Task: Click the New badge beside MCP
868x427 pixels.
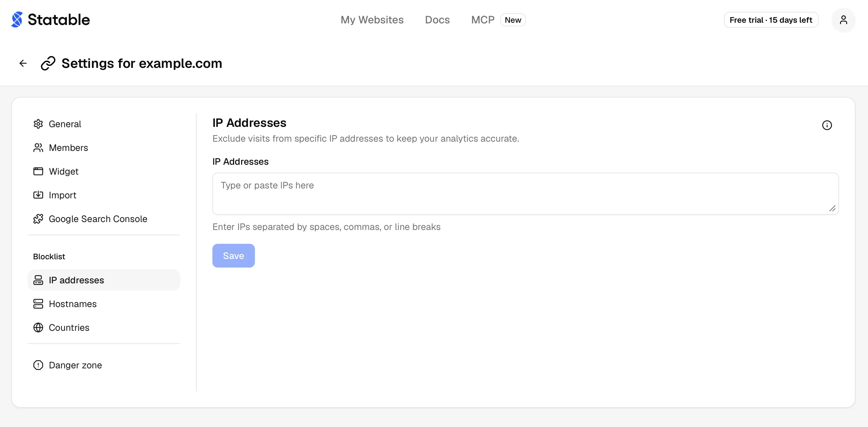Action: click(x=513, y=20)
